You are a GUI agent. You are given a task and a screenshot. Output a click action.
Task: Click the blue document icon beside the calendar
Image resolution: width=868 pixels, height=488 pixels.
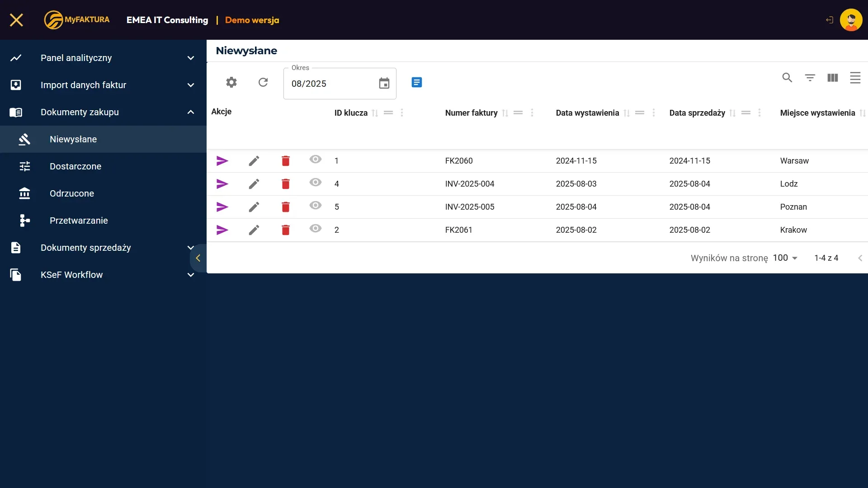417,82
